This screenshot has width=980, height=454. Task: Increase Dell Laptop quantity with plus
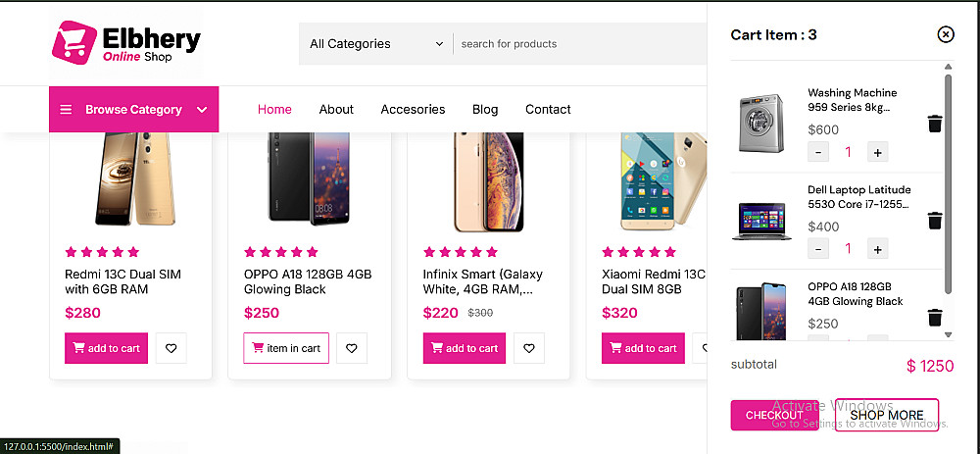point(877,249)
